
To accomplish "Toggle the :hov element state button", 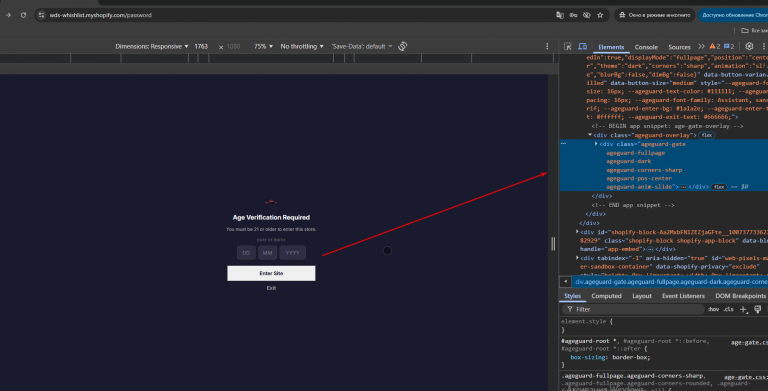I will point(713,309).
